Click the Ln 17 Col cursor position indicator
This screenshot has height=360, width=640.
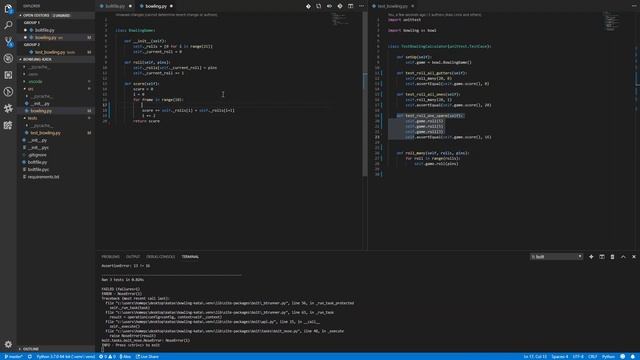tap(535, 357)
